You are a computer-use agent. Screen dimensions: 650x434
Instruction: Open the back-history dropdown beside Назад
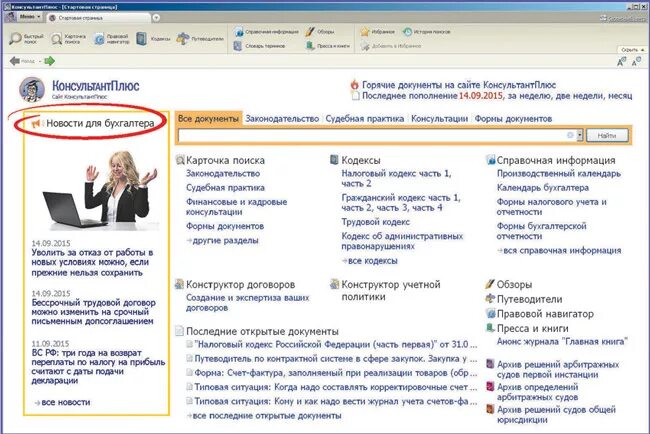(40, 61)
